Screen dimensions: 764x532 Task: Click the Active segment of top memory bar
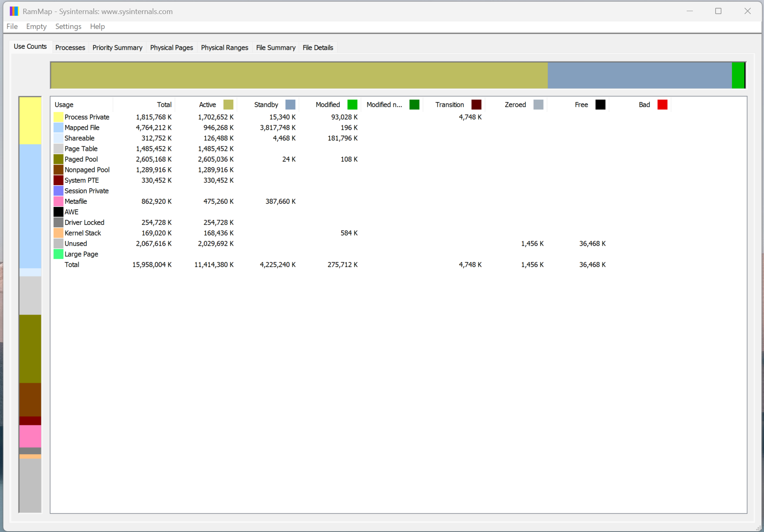pos(299,75)
